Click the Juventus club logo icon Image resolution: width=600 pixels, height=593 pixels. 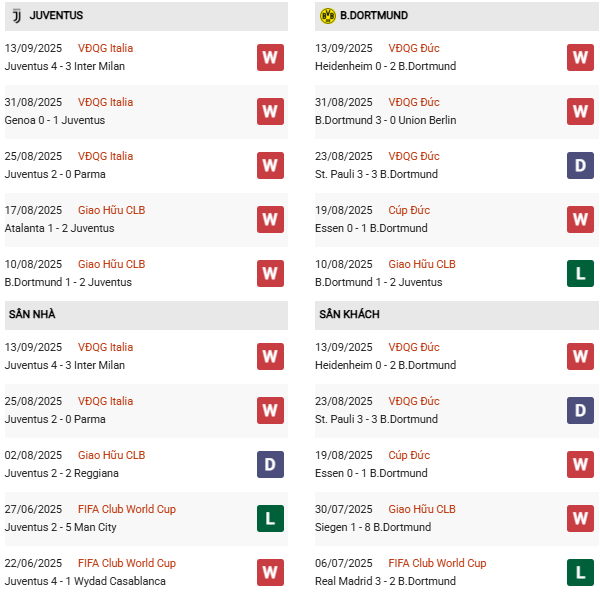pos(16,16)
